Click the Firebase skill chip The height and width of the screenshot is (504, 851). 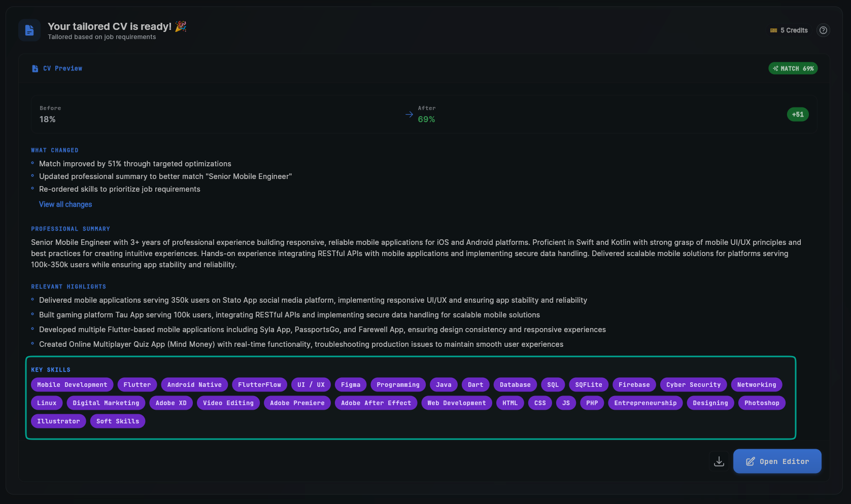pyautogui.click(x=634, y=385)
